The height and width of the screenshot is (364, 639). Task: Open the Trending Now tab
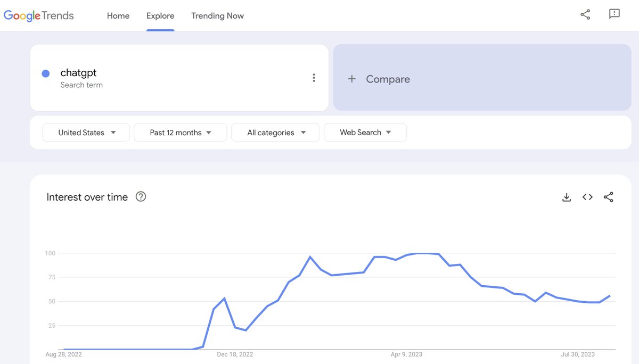217,15
